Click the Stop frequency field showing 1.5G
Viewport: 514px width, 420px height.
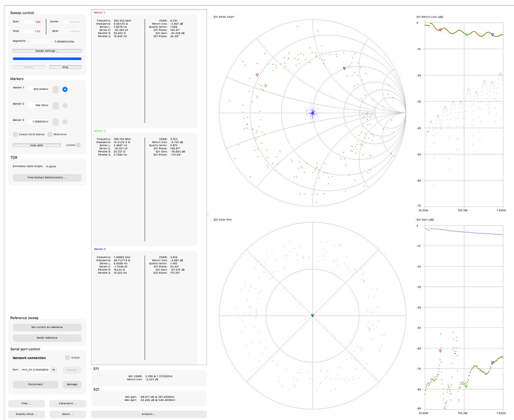click(32, 31)
